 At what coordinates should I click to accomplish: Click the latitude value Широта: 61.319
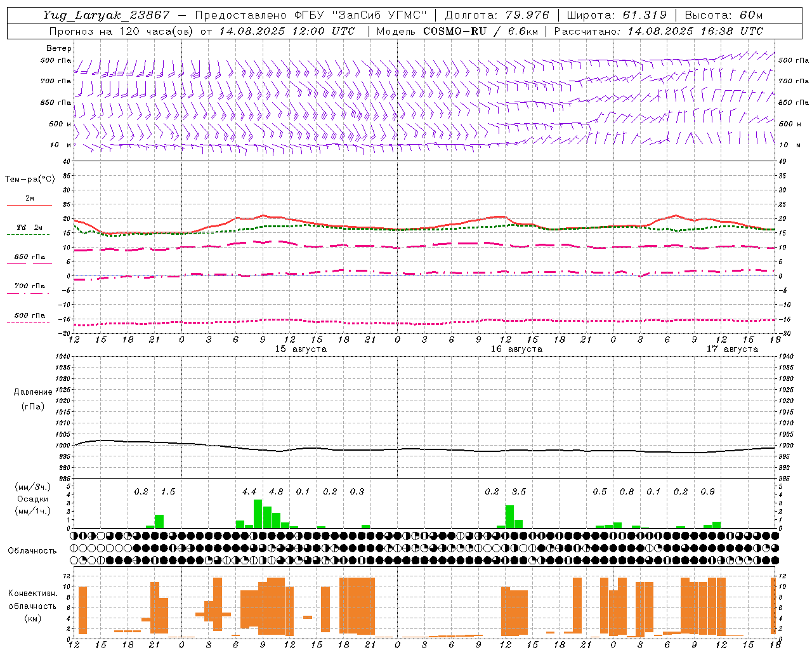point(617,15)
